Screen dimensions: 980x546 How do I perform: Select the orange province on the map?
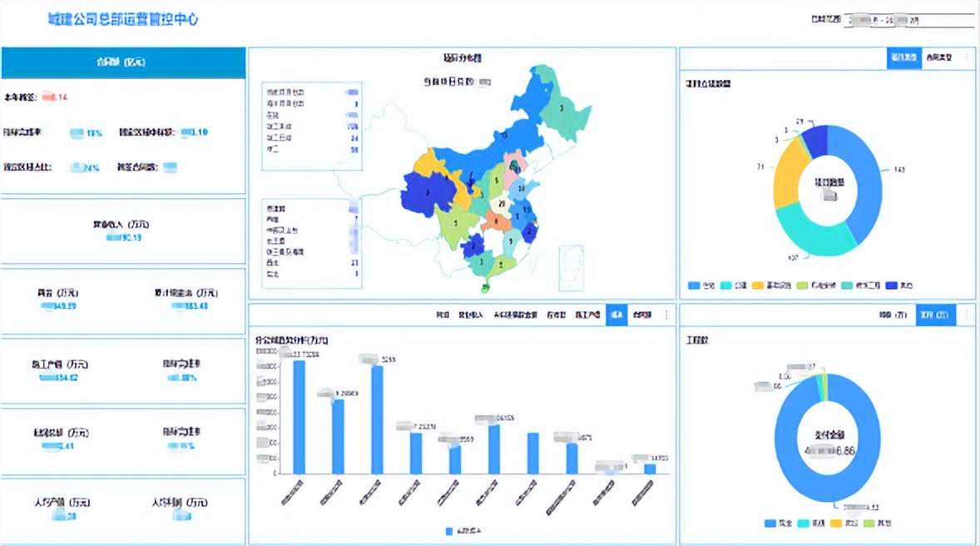[496, 221]
